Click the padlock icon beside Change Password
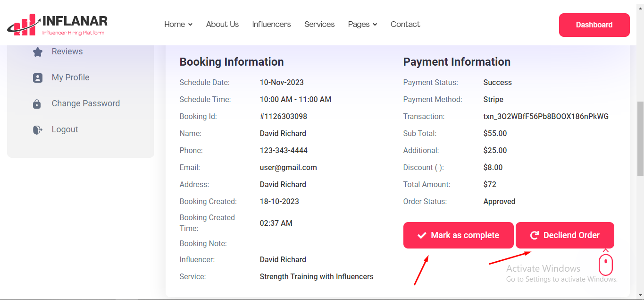 (37, 104)
